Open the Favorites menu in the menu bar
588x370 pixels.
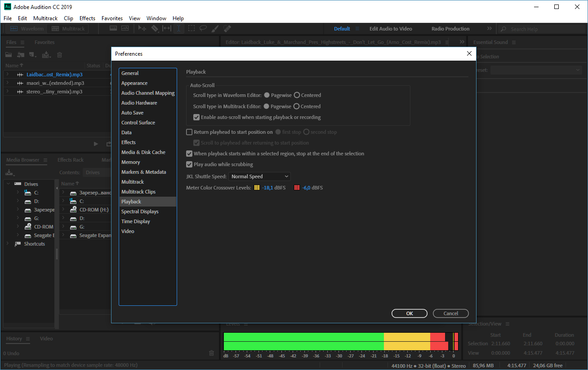tap(112, 18)
